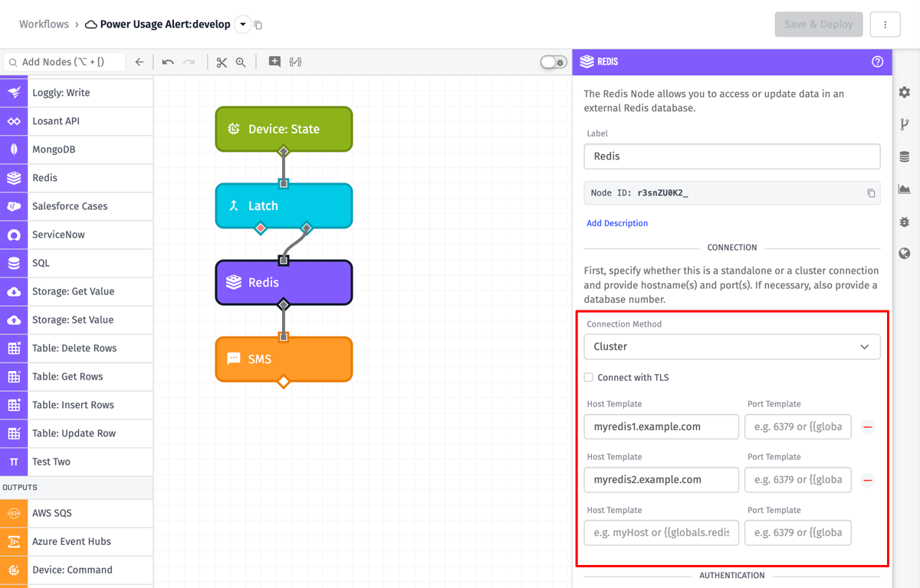Open Redis node help question icon
The height and width of the screenshot is (588, 920).
coord(878,62)
